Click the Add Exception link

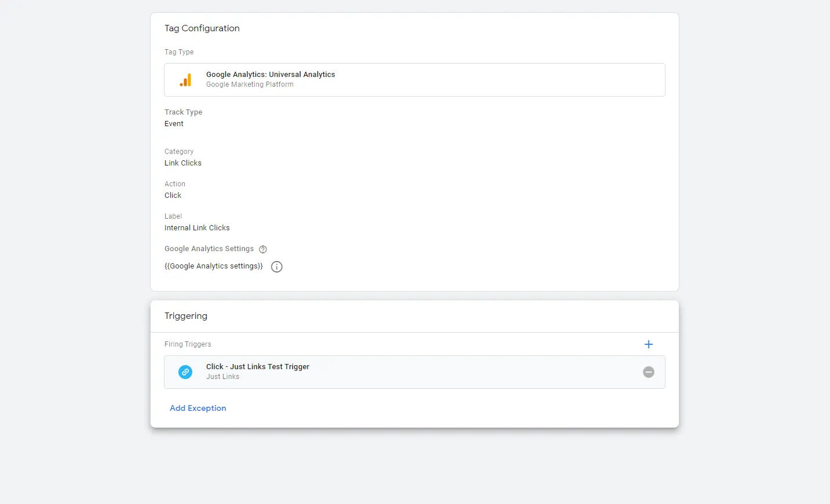pos(198,409)
